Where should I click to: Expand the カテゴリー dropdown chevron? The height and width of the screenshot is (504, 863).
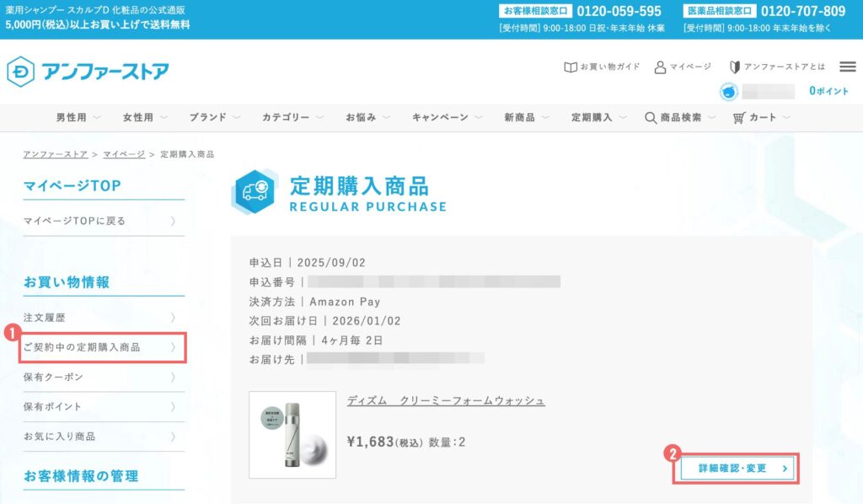(x=319, y=117)
